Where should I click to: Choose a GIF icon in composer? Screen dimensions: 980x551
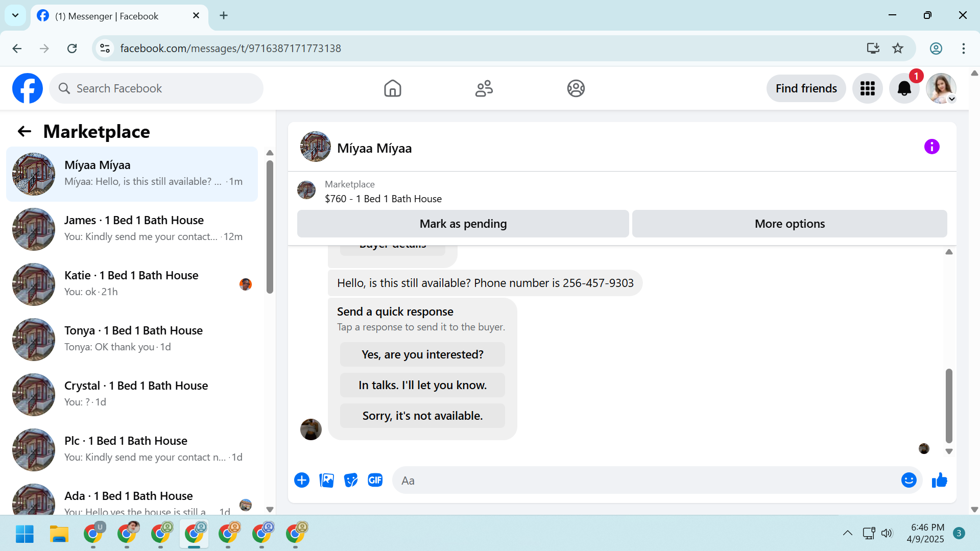pos(375,481)
